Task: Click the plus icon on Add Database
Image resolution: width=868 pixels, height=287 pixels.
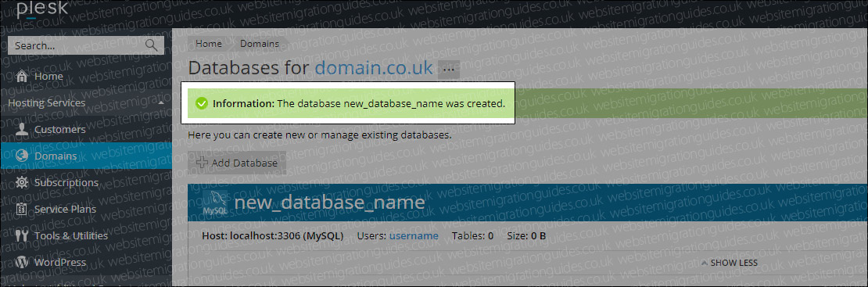Action: click(x=202, y=163)
